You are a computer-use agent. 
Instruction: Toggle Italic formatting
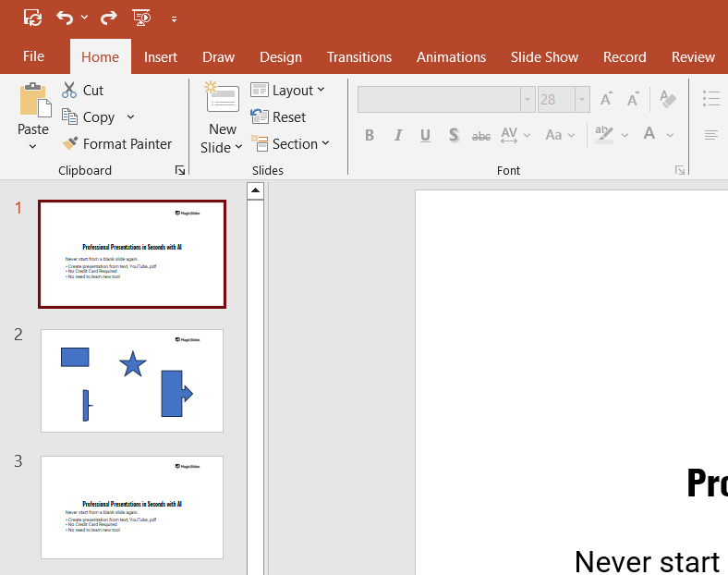pyautogui.click(x=398, y=135)
